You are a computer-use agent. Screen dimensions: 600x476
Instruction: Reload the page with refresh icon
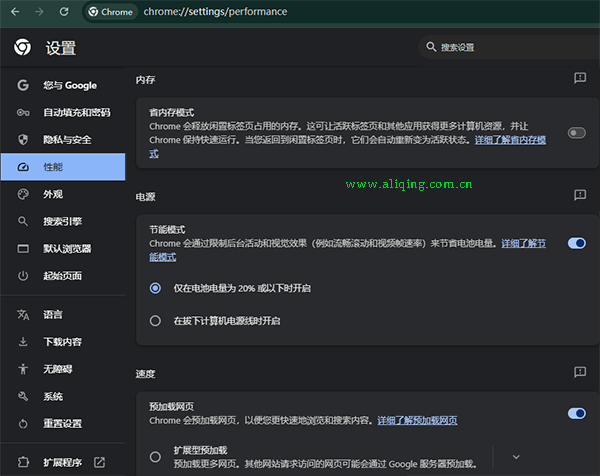[x=64, y=12]
